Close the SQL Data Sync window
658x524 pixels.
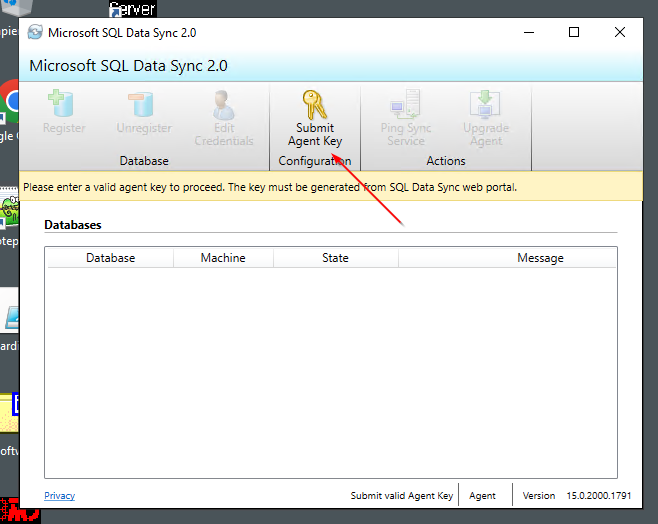619,32
